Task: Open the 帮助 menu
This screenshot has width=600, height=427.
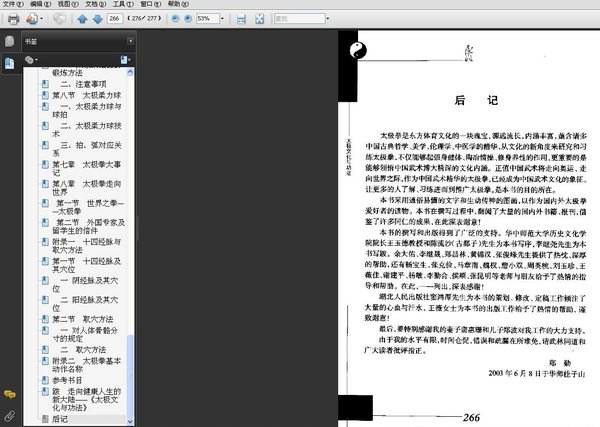Action: coord(178,4)
